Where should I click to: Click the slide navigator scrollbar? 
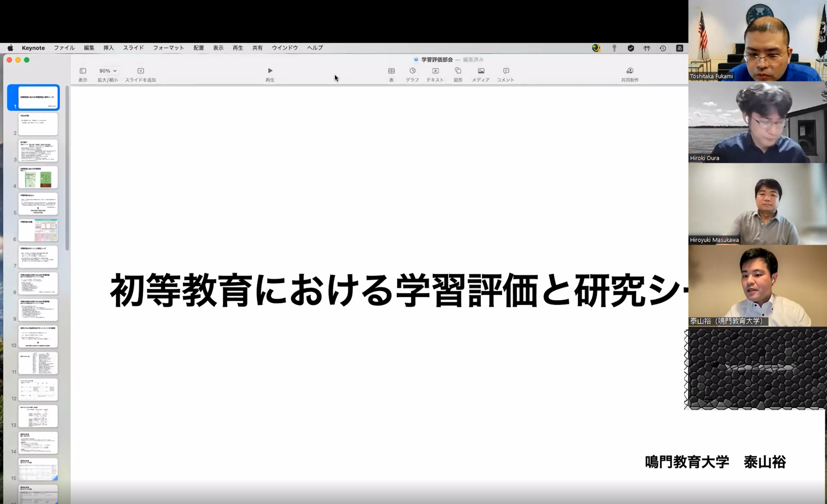pyautogui.click(x=67, y=170)
